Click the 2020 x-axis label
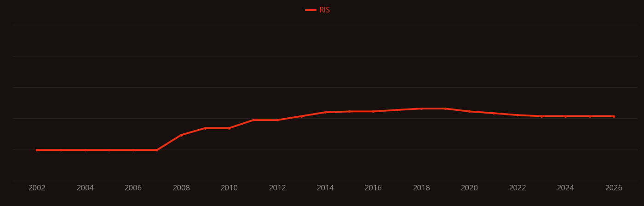Viewport: 644px width, 206px height. click(470, 188)
